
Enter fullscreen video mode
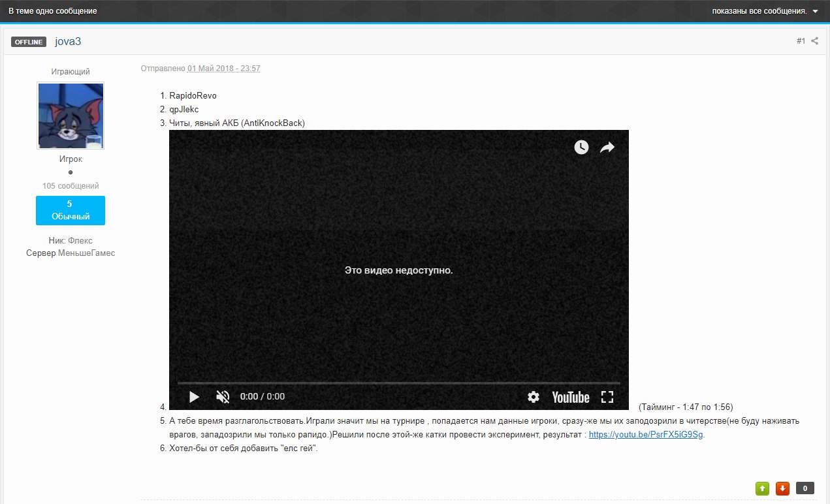[x=607, y=397]
